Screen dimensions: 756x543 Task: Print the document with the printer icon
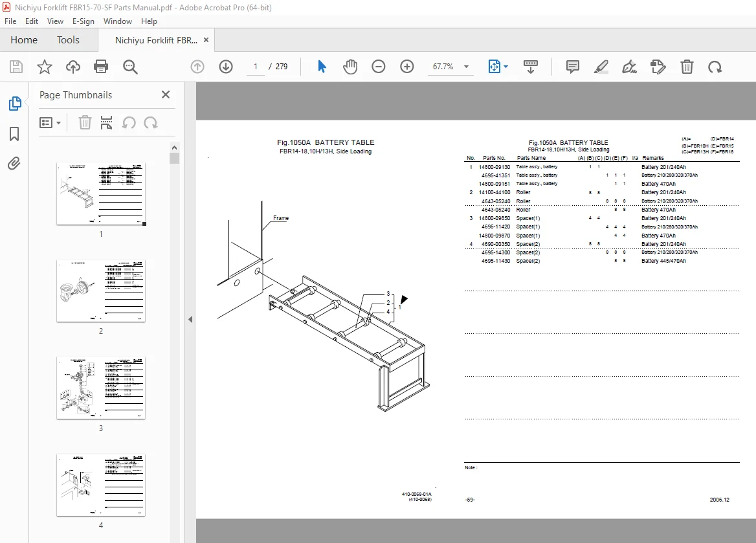(x=101, y=67)
